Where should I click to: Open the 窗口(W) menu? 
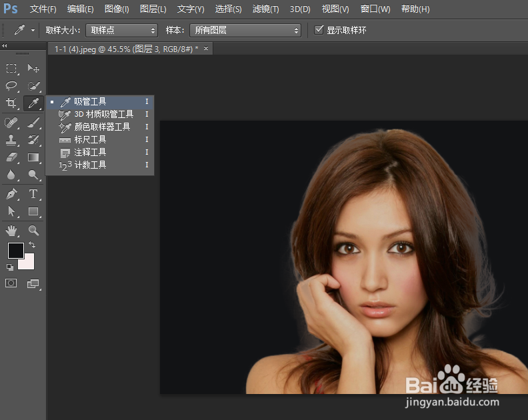[375, 9]
